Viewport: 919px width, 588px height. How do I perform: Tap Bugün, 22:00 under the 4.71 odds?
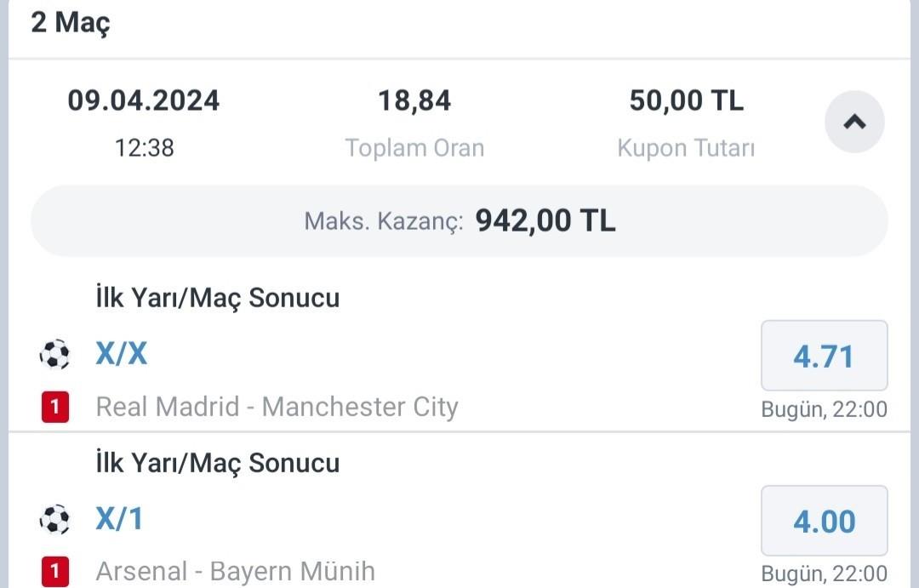coord(824,409)
